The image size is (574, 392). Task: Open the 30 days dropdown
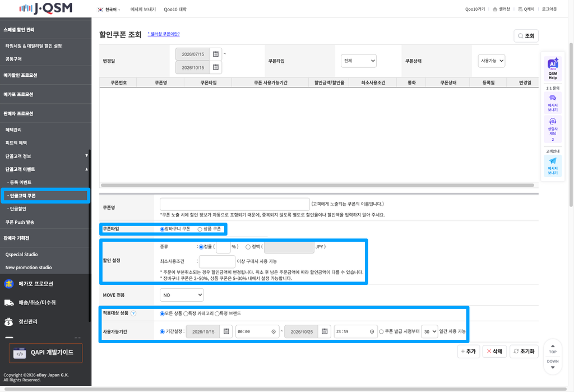click(429, 331)
